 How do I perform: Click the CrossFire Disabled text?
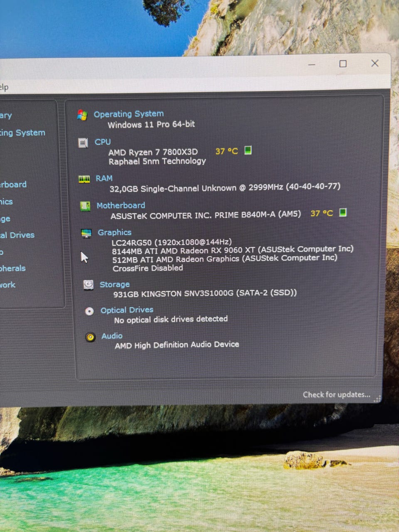[148, 268]
